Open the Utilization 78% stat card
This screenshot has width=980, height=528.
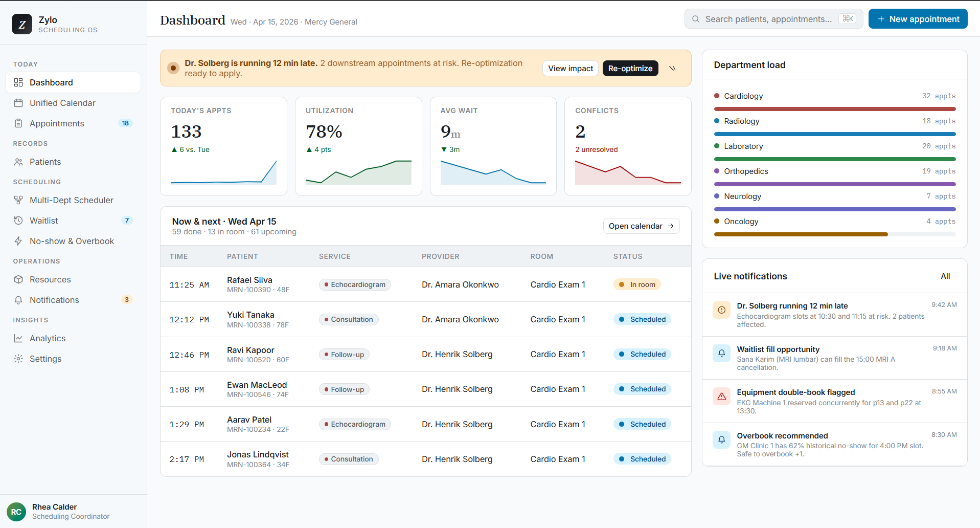pyautogui.click(x=358, y=146)
